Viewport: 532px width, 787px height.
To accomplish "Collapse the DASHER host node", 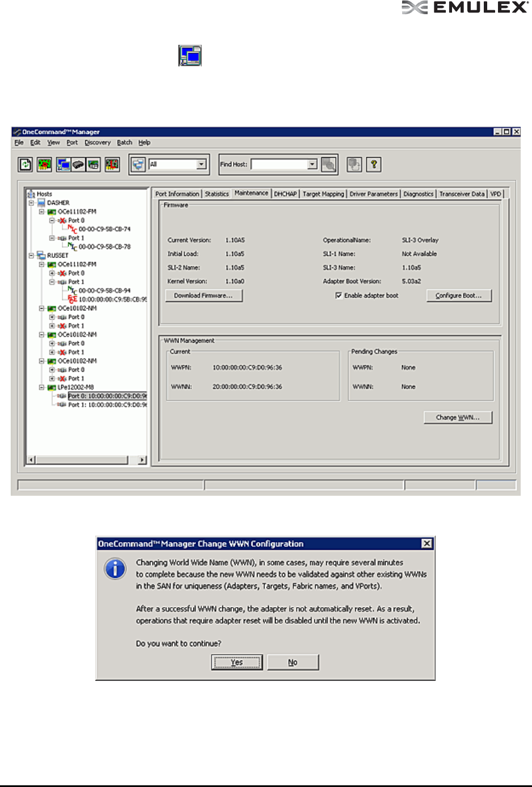I will click(x=31, y=203).
